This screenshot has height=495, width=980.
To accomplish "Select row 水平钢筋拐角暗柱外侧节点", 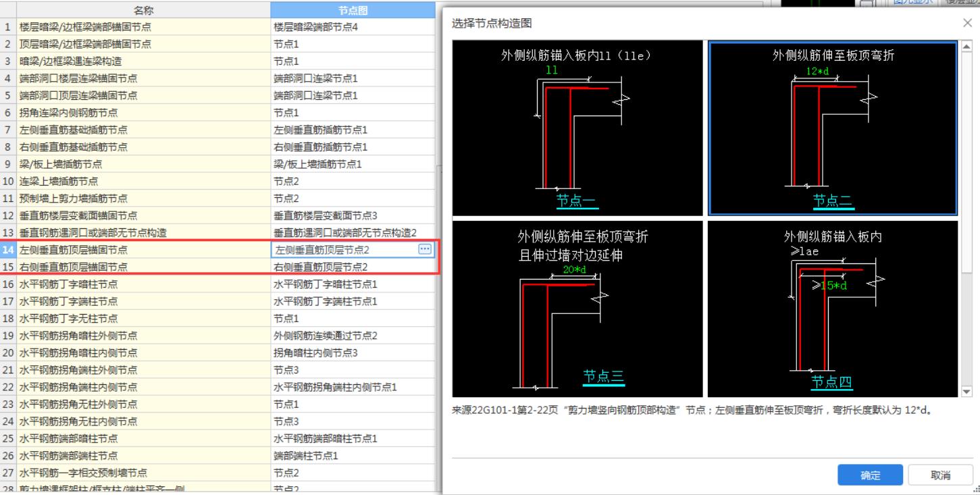I will (143, 336).
